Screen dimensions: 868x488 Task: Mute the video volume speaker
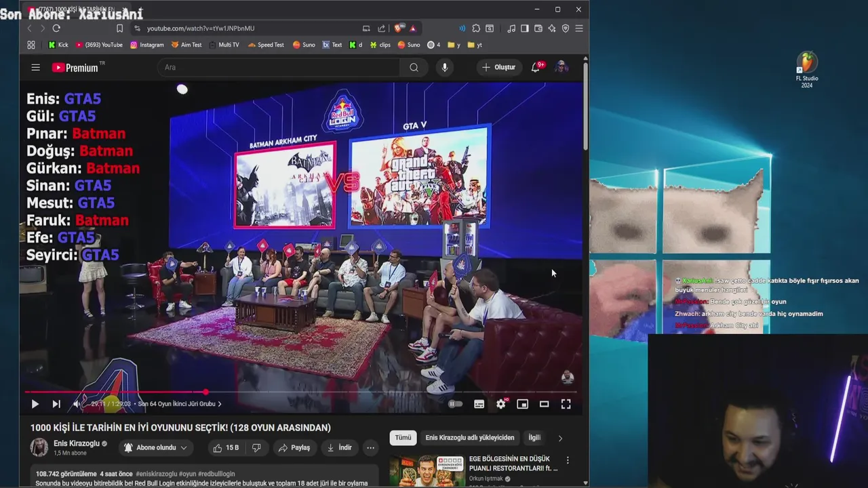coord(77,404)
